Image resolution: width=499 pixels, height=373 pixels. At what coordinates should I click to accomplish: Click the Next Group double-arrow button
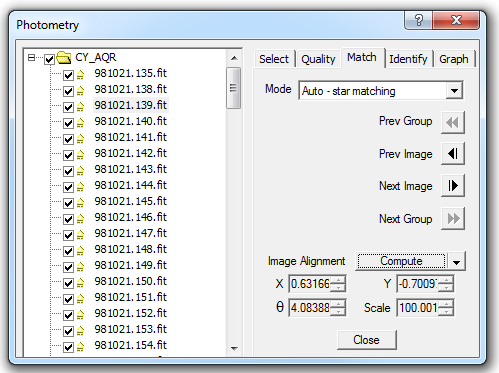(x=452, y=219)
